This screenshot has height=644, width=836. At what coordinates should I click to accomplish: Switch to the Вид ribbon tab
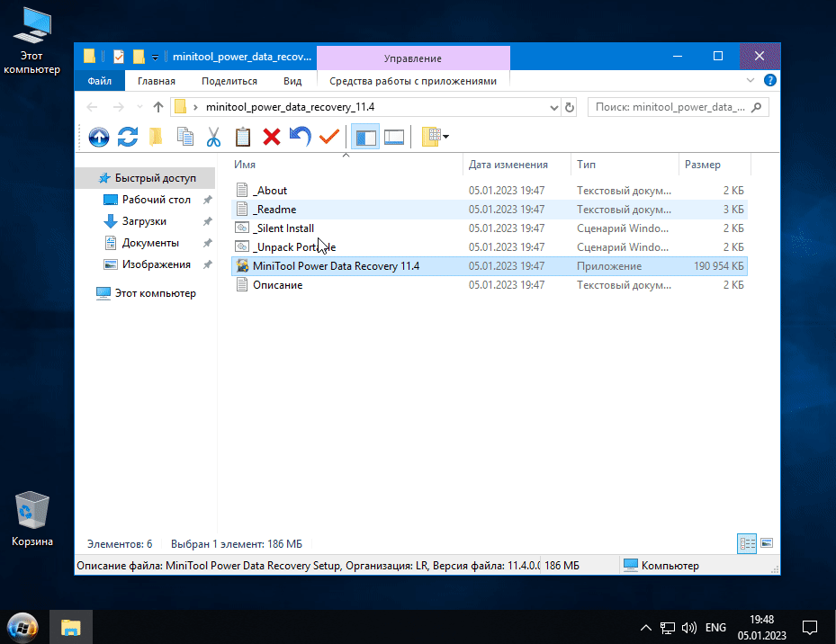click(x=292, y=81)
